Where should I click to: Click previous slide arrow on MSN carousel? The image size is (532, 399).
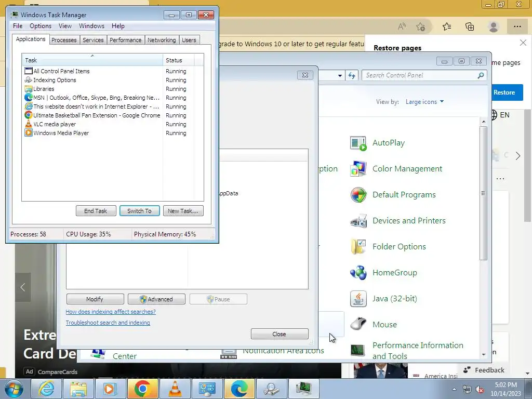23,287
